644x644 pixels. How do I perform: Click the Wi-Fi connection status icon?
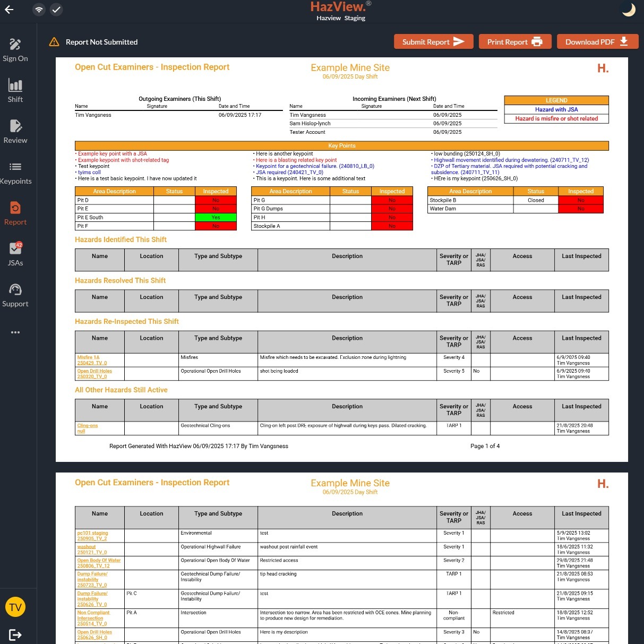pyautogui.click(x=39, y=10)
